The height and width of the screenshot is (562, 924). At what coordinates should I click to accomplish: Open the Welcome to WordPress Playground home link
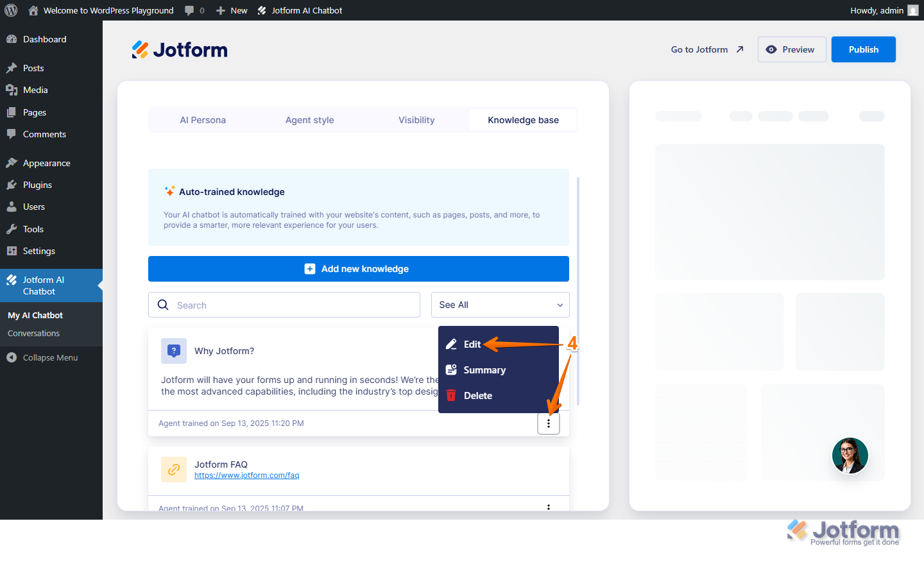tap(101, 10)
